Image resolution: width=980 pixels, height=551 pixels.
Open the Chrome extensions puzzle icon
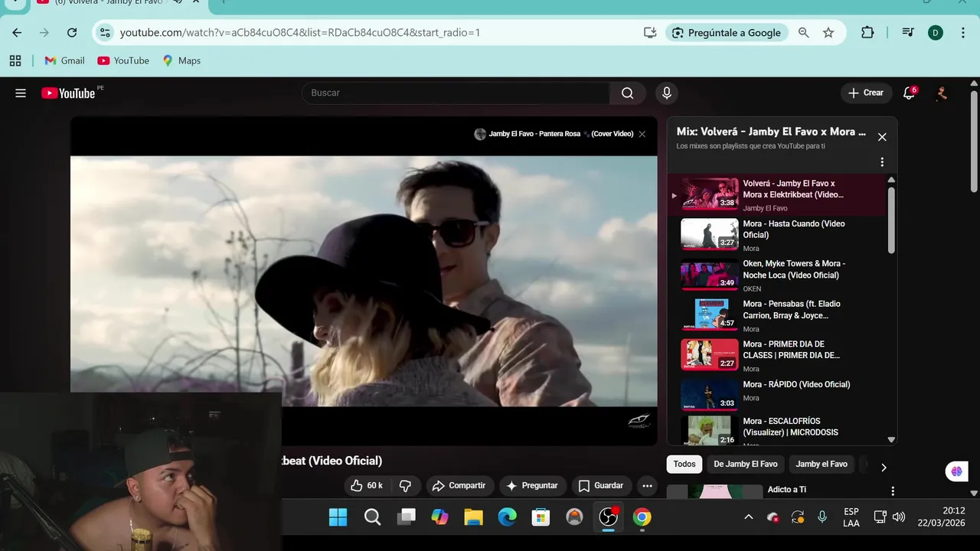point(867,32)
